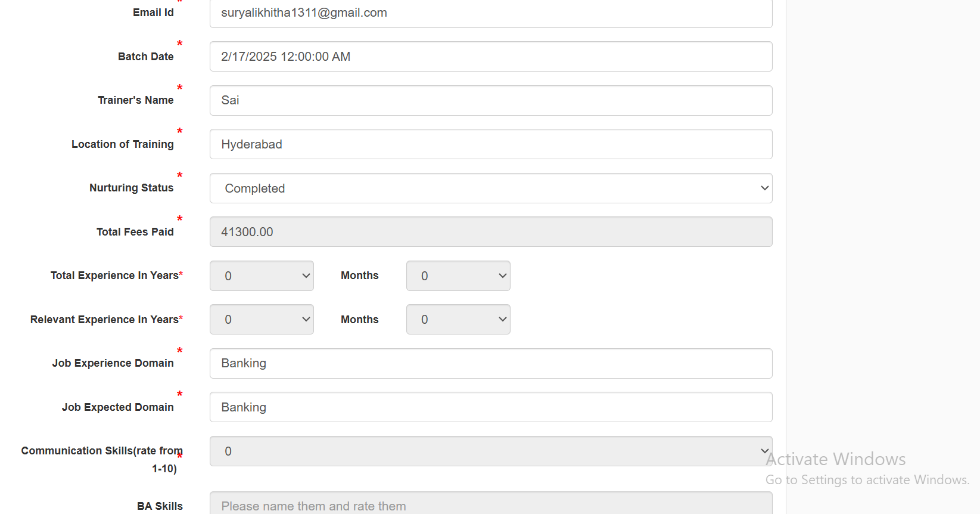Expand the Relevant Experience In Years dropdown

[x=262, y=320]
